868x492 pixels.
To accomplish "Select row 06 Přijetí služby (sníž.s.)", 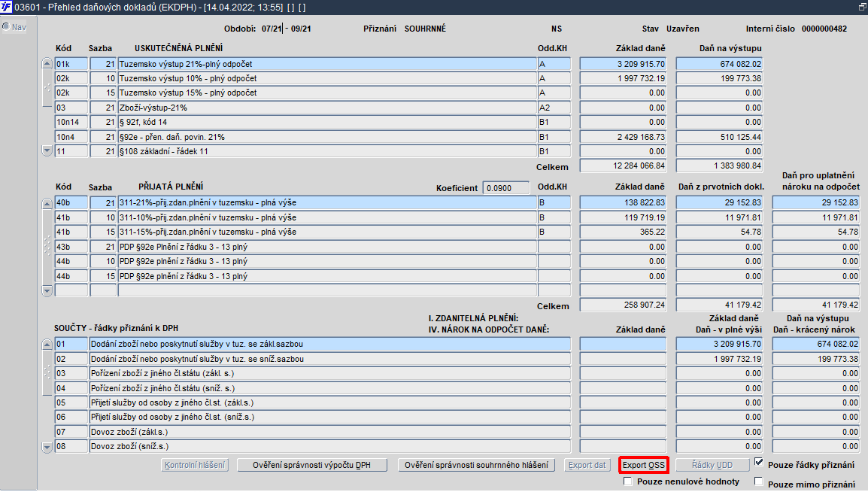I will tap(330, 418).
